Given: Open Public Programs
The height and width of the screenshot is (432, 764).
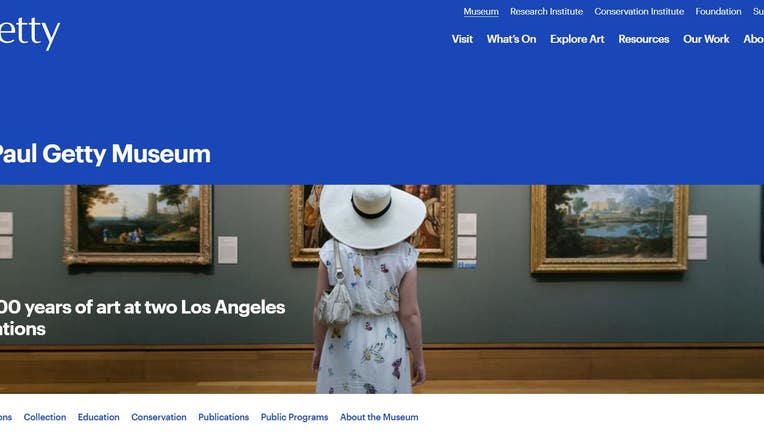Looking at the screenshot, I should (x=294, y=417).
